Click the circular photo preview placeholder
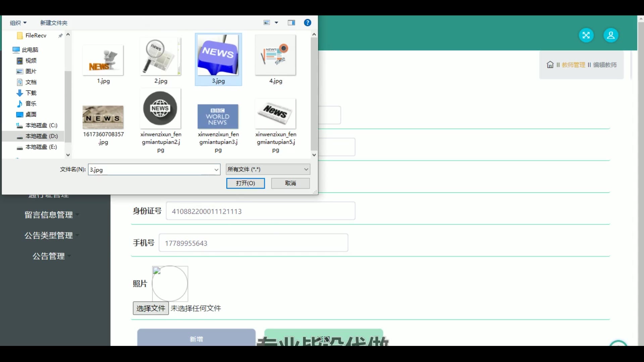 coord(170,284)
